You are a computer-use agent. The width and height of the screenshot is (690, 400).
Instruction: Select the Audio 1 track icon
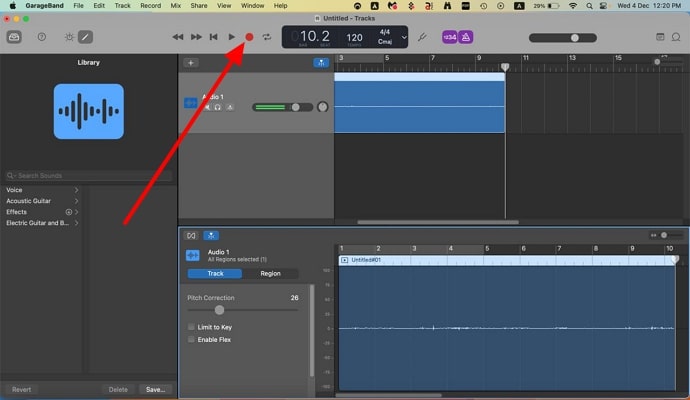(x=191, y=103)
